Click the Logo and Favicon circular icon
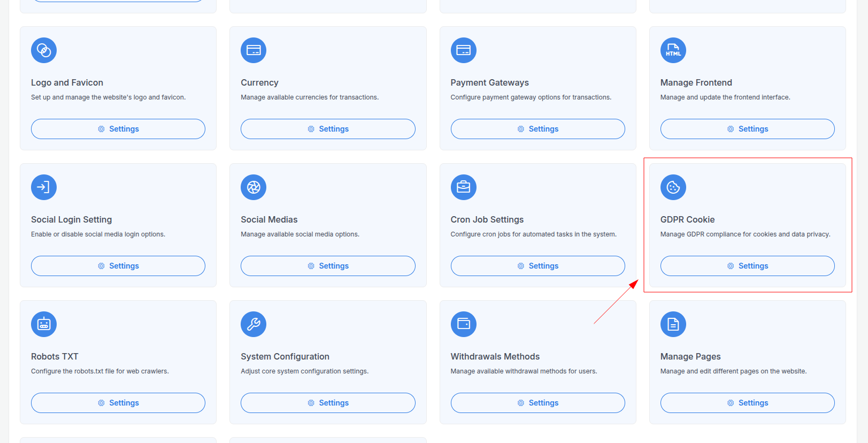Screen dimensions: 868x443 tap(44, 50)
